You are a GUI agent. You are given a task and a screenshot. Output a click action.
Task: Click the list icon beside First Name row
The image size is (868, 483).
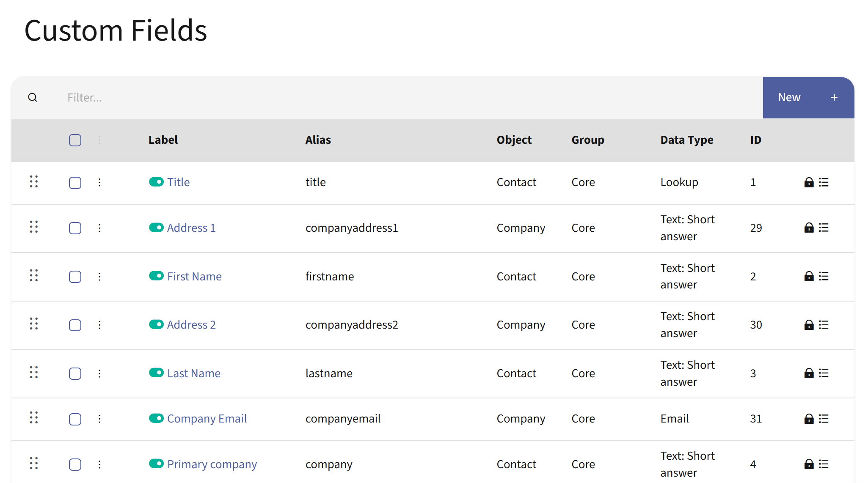click(824, 276)
